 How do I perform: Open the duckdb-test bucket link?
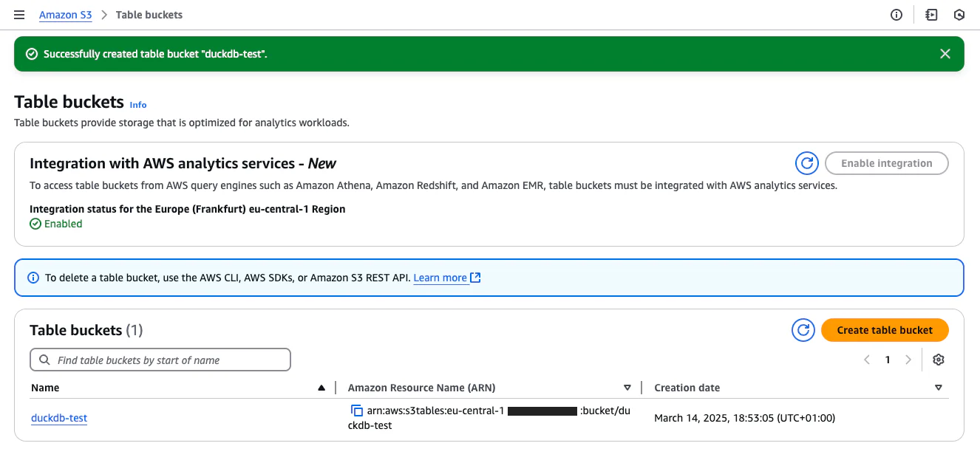tap(59, 418)
